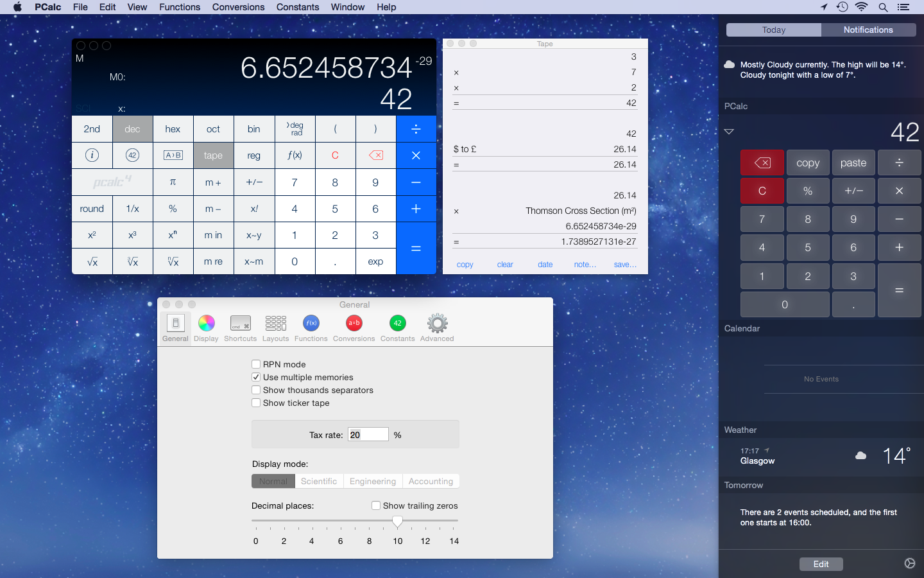Click the Tax rate input field
924x578 pixels.
(x=368, y=435)
